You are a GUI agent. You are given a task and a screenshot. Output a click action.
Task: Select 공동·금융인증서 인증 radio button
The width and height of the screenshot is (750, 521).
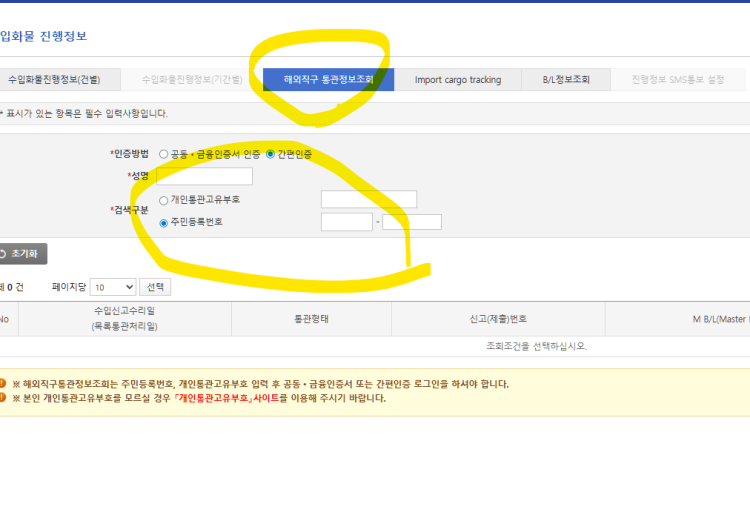click(164, 154)
